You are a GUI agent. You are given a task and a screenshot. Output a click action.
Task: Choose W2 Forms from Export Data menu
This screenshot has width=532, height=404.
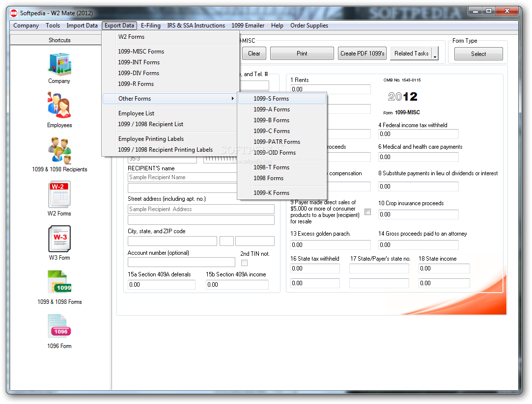[170, 37]
